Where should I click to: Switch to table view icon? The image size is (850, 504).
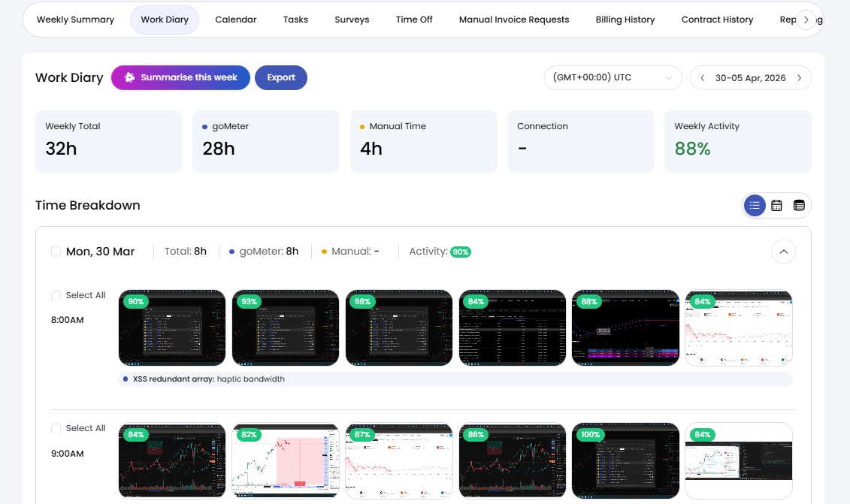click(799, 205)
